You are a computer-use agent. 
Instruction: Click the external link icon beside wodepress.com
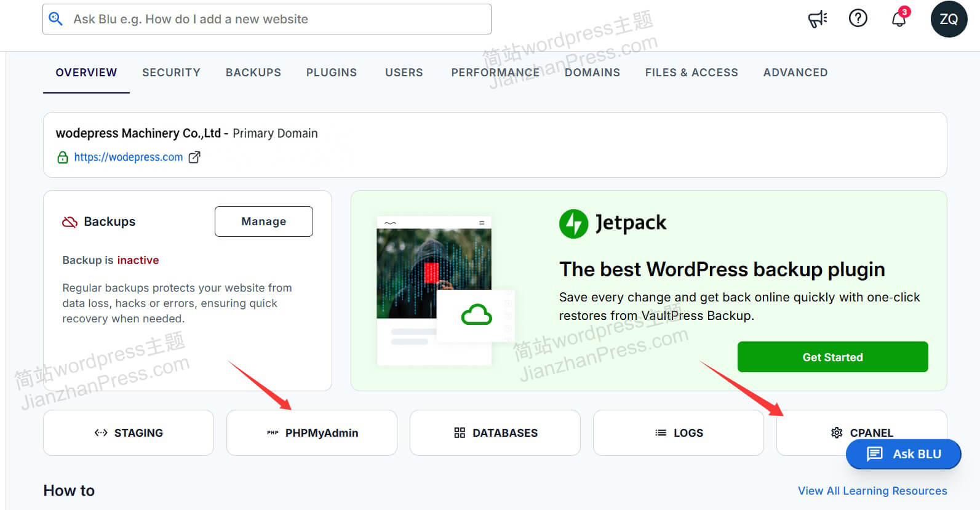click(x=194, y=157)
